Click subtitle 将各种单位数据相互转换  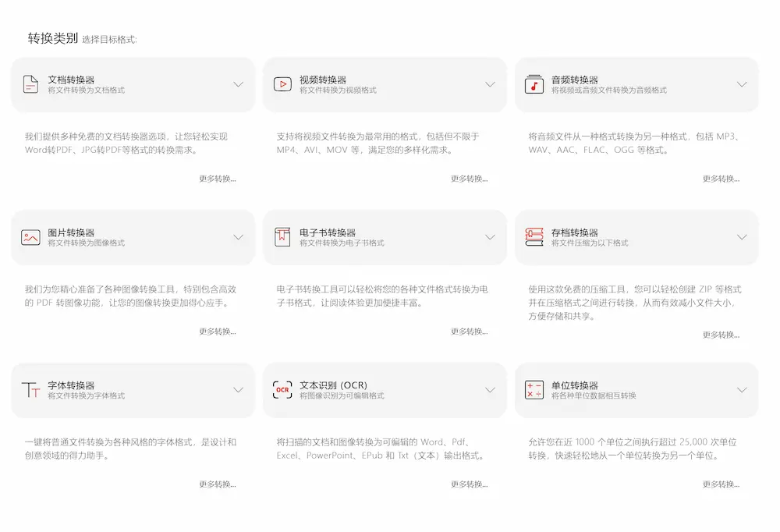point(594,395)
